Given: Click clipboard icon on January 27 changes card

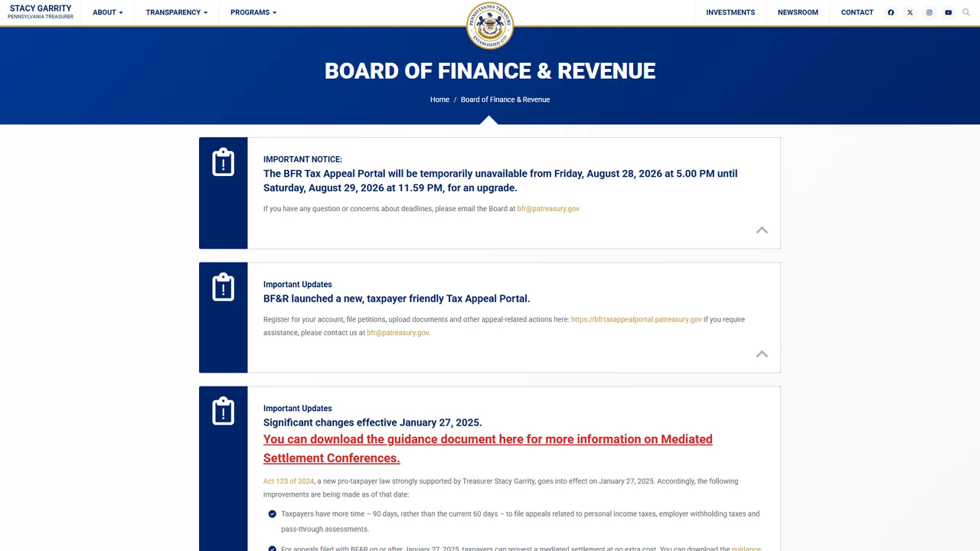Looking at the screenshot, I should tap(223, 410).
